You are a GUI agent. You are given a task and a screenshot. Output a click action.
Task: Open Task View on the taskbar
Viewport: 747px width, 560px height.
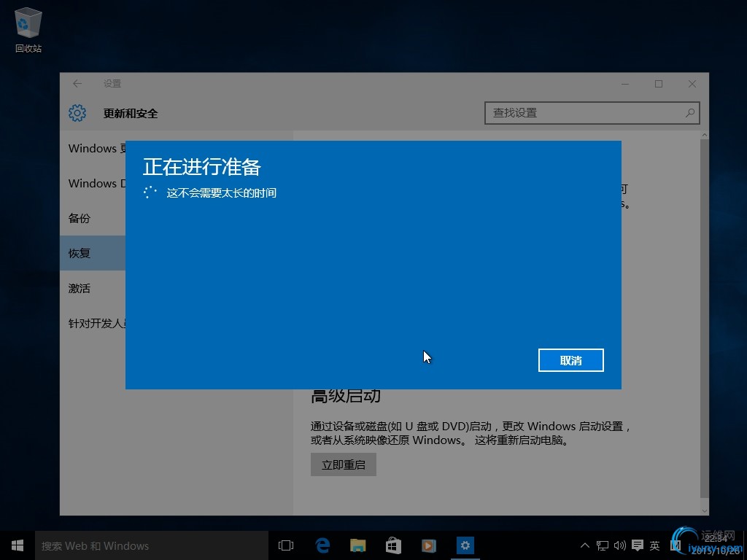click(286, 545)
